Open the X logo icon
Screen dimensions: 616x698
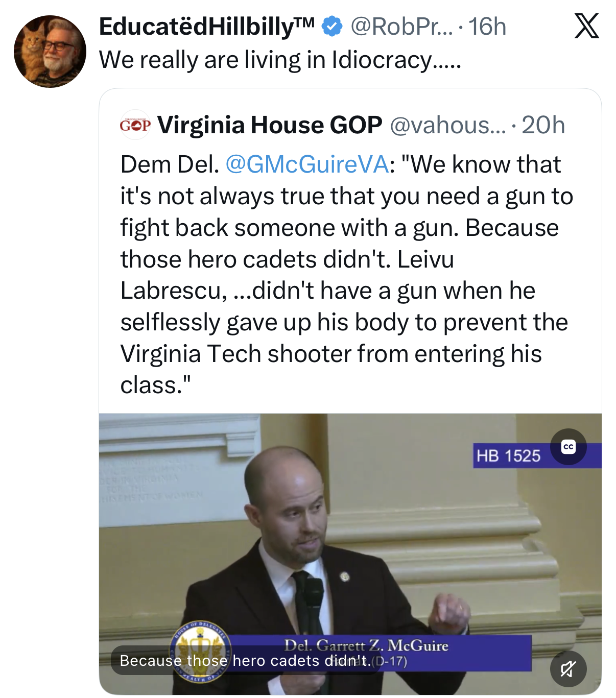586,26
